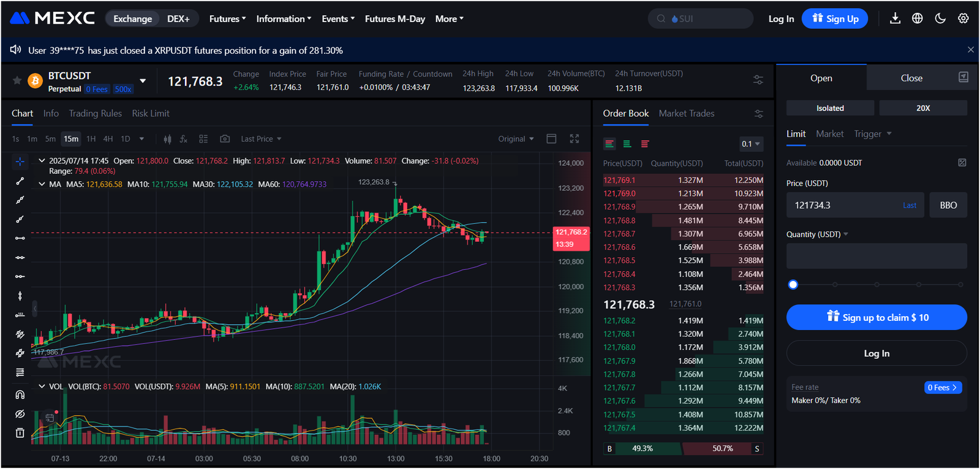980x469 pixels.
Task: Click the Isolated margin mode button
Action: [x=830, y=108]
